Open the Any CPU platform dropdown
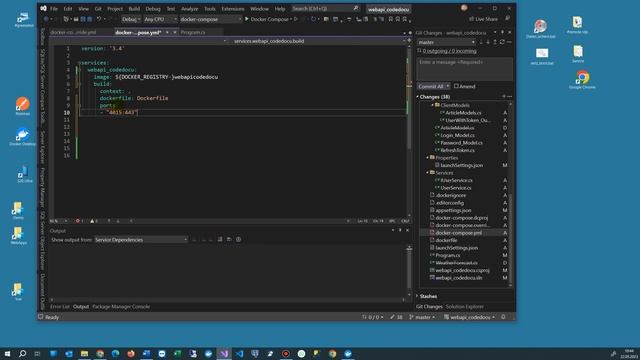 pos(160,19)
